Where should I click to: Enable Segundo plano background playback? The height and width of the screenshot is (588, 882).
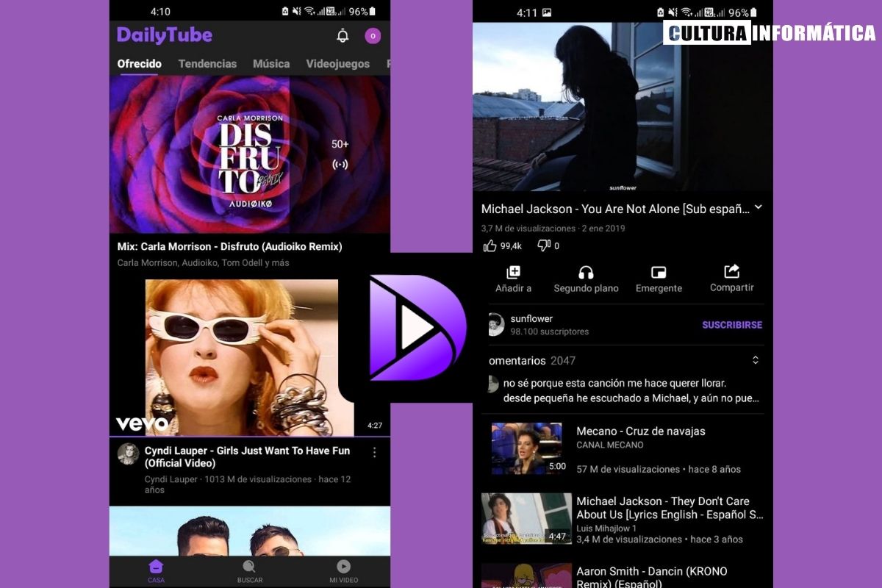586,279
